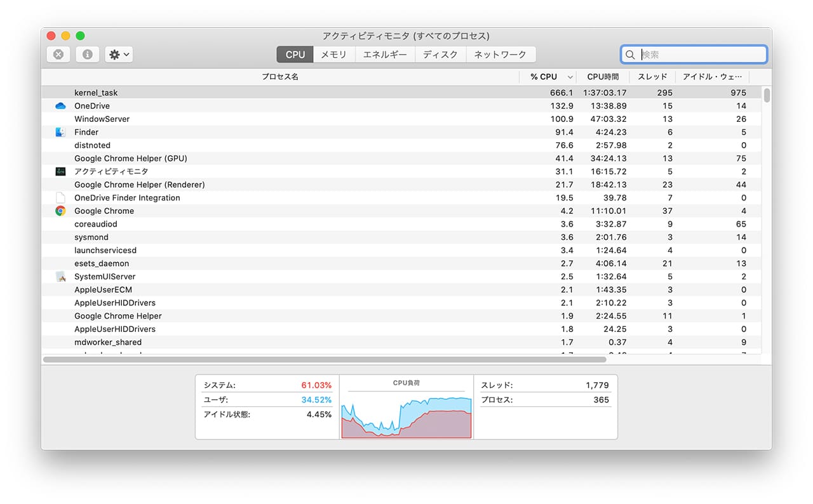This screenshot has height=504, width=813.
Task: Select the coreaudiod process row
Action: point(401,224)
